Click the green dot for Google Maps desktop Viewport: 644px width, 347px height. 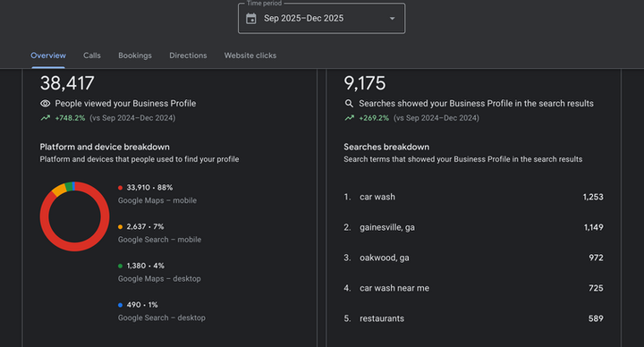tap(121, 266)
